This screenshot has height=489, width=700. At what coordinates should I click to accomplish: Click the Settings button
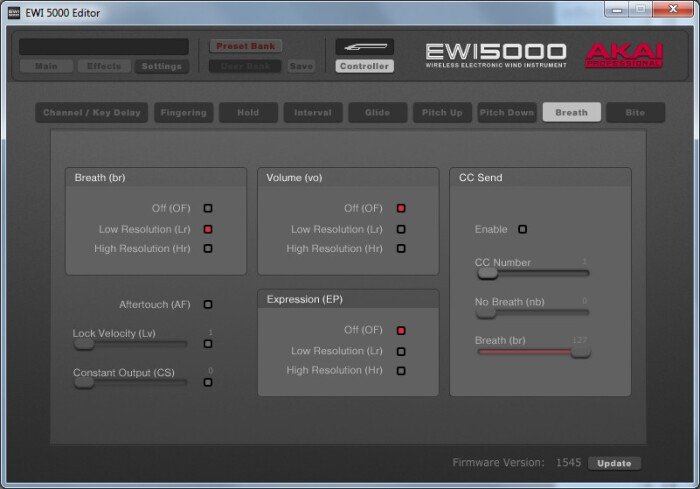162,66
